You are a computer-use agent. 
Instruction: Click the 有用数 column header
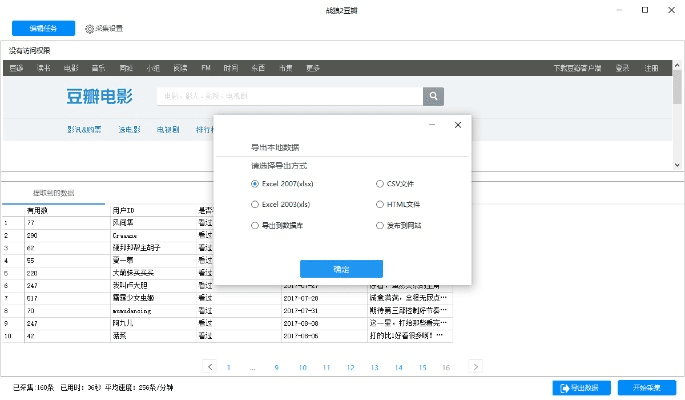coord(67,210)
